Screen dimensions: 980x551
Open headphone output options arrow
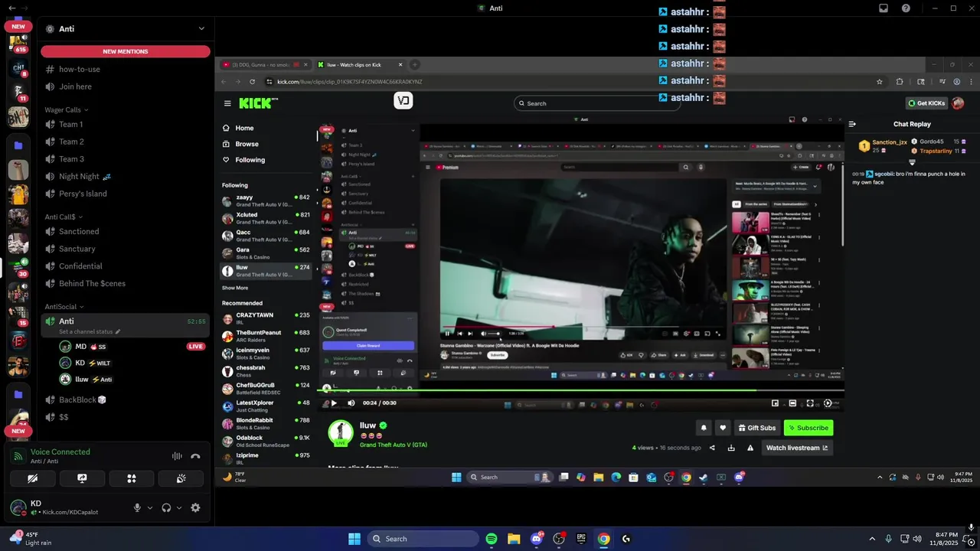[x=179, y=507]
